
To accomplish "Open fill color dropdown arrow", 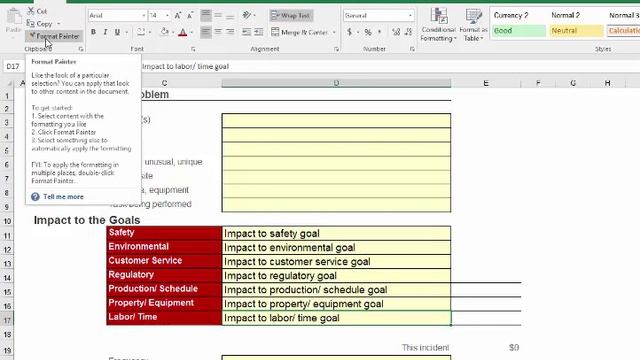I will (173, 32).
